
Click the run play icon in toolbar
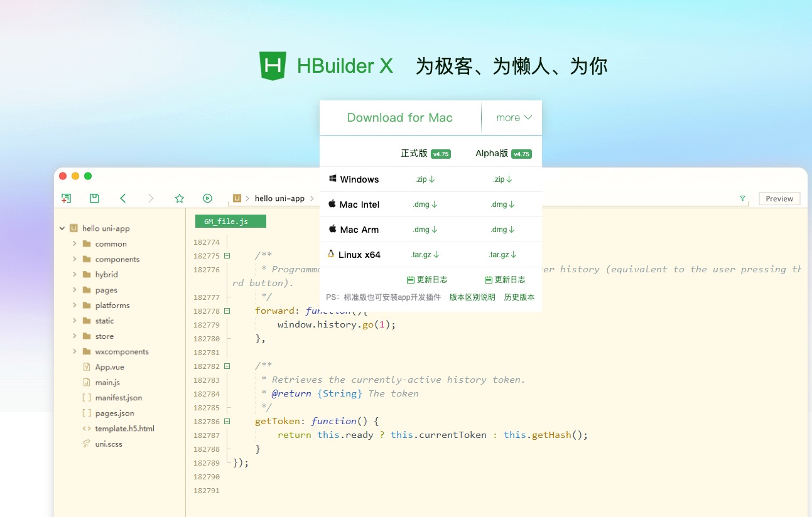pyautogui.click(x=207, y=198)
